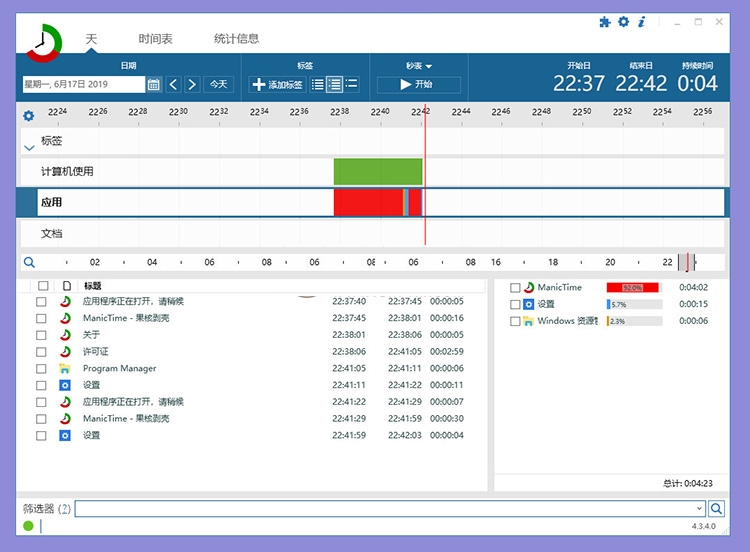Screen dimensions: 750x552
Task: Click the timeline settings gear icon
Action: click(28, 115)
